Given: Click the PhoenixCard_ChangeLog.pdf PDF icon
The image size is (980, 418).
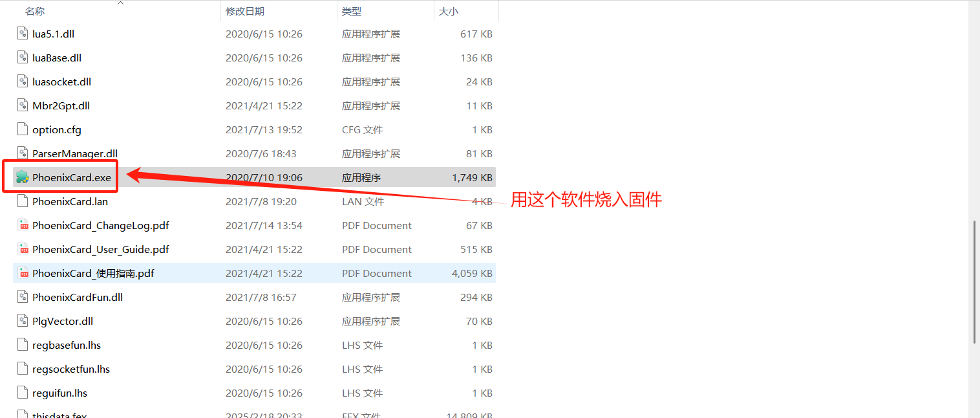Looking at the screenshot, I should click(23, 225).
